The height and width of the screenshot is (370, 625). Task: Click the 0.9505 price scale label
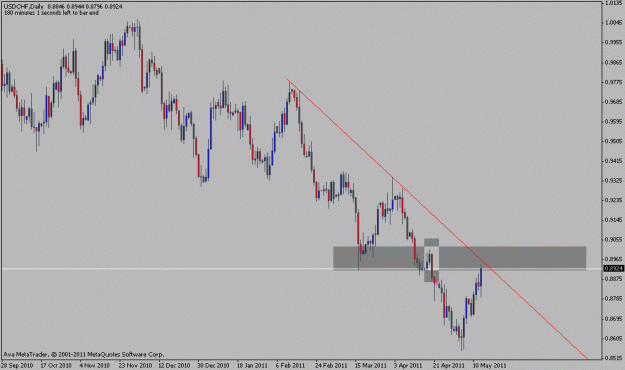[614, 141]
